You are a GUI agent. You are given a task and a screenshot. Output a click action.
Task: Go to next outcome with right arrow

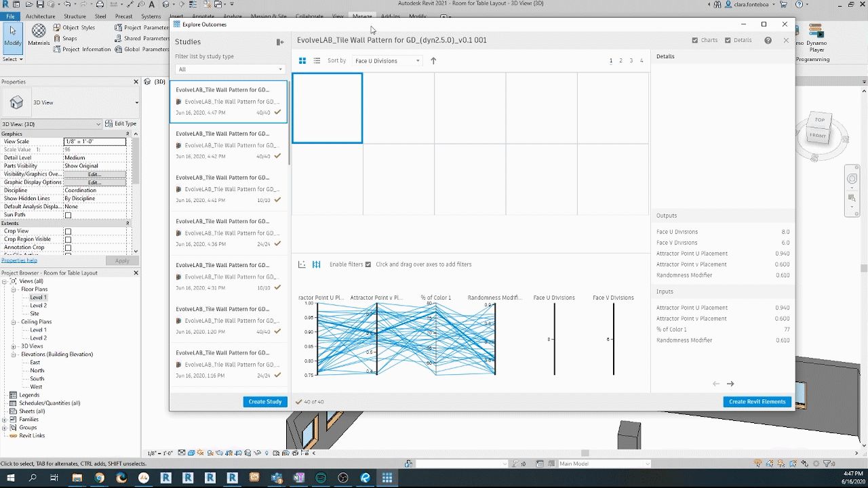pos(730,384)
